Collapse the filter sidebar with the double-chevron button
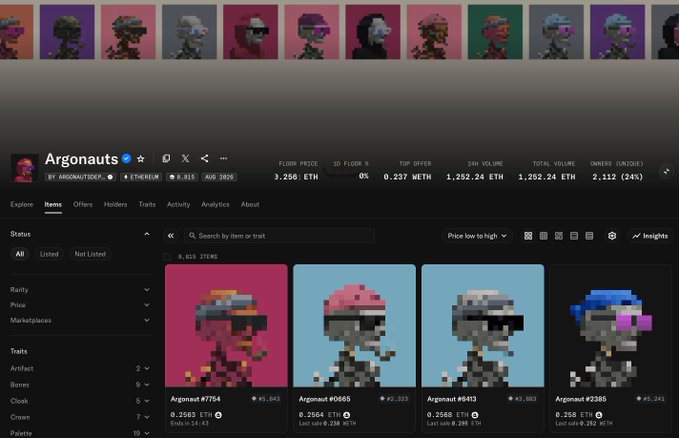The image size is (679, 438). pos(171,236)
